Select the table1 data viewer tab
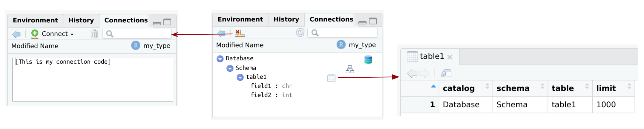 pyautogui.click(x=431, y=56)
